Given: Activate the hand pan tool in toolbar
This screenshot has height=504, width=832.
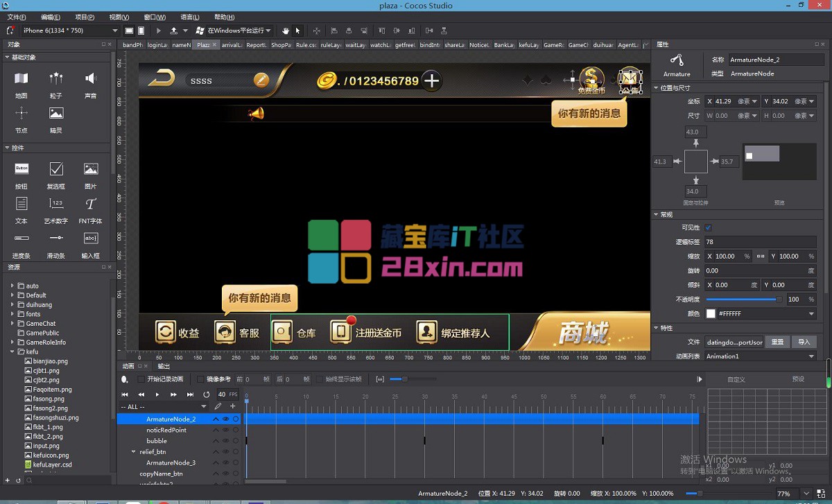Looking at the screenshot, I should 286,31.
